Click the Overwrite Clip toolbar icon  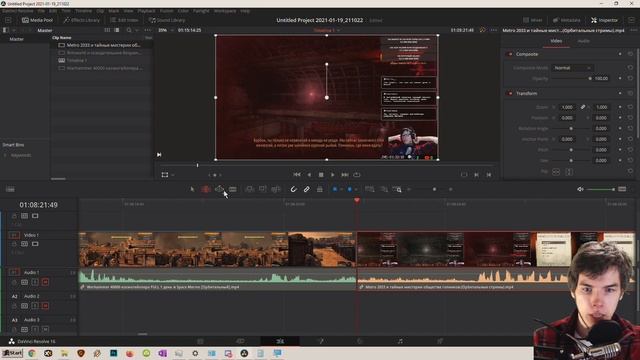point(262,189)
